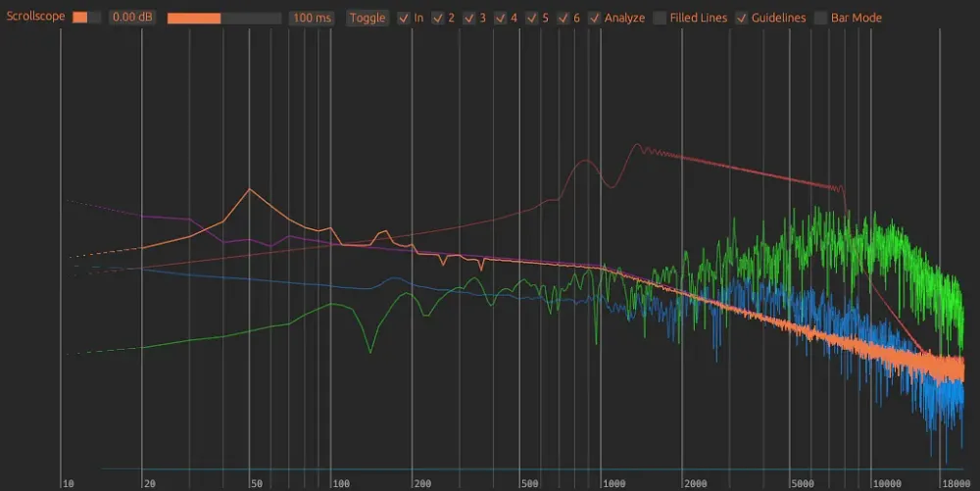
Task: Click the 0.00 dB value field
Action: (130, 18)
